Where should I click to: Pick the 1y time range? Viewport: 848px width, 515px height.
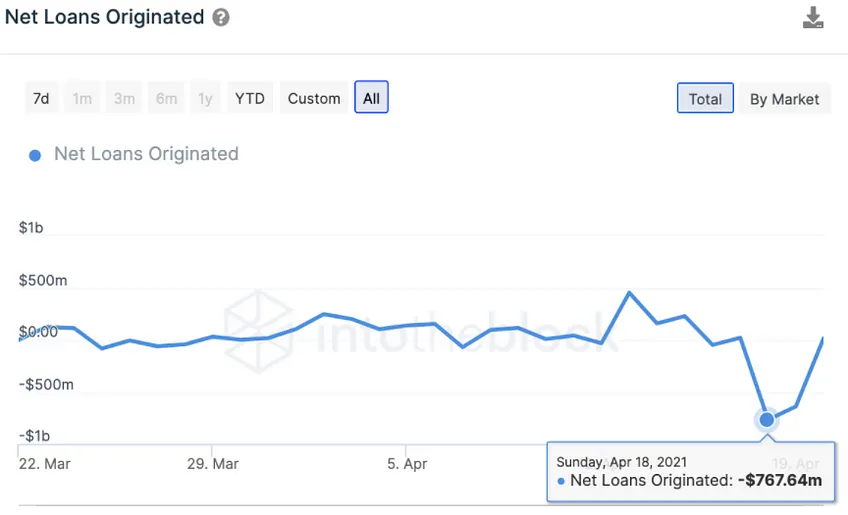[x=206, y=98]
